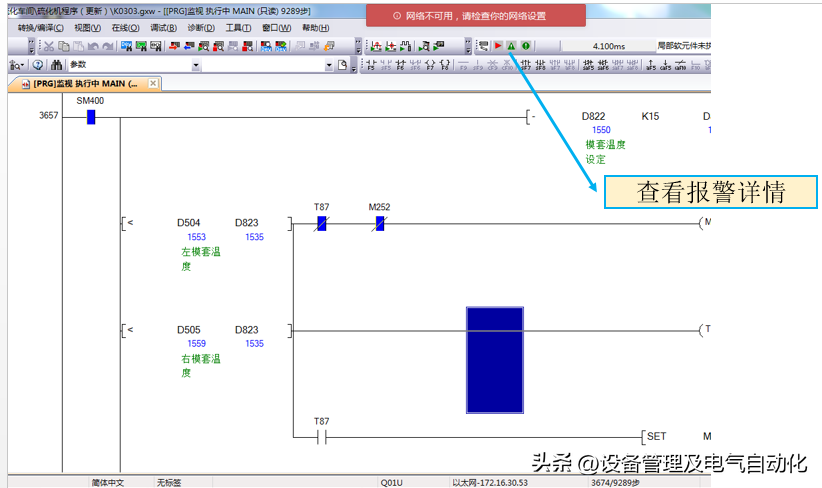Screen dimensions: 822x488
Task: Toggle the SM400 contact
Action: pyautogui.click(x=91, y=117)
